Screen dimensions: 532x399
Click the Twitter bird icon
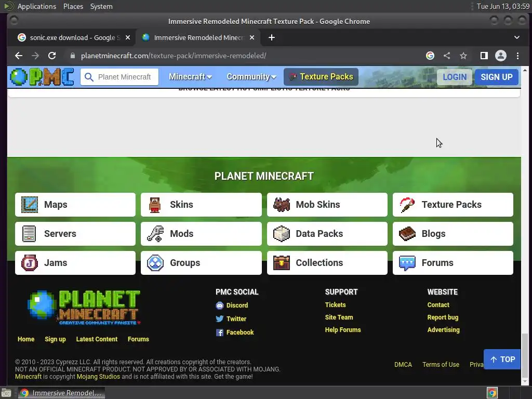tap(220, 319)
